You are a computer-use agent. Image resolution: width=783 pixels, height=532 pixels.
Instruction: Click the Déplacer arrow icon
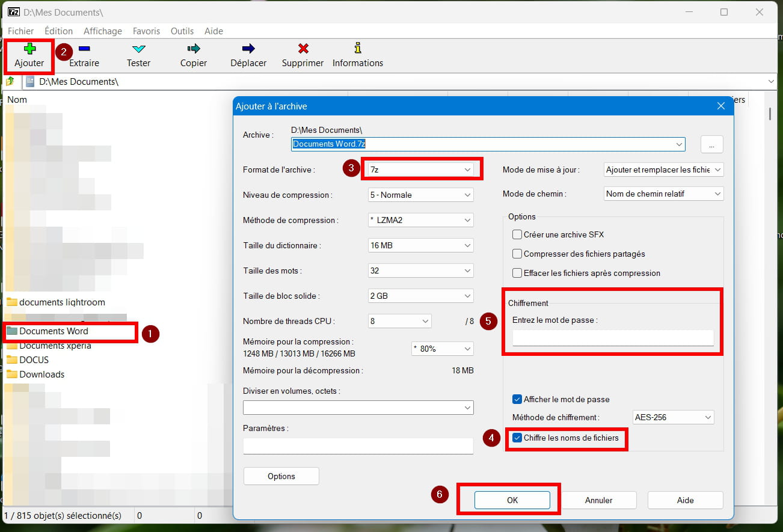(248, 49)
